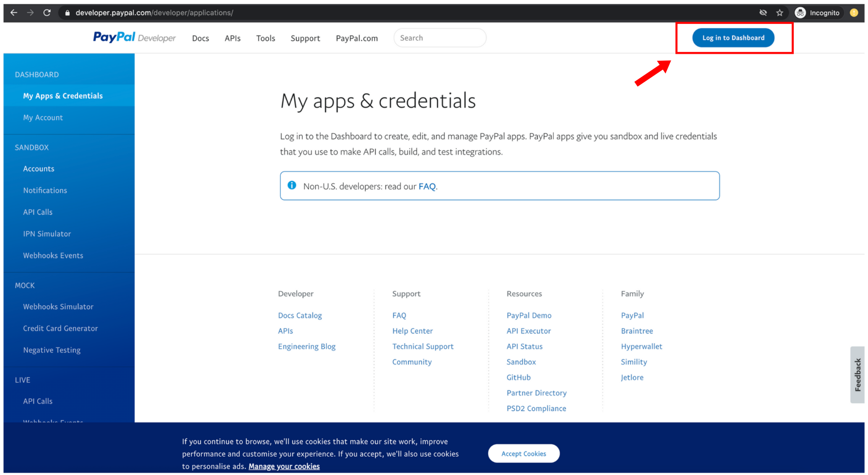The width and height of the screenshot is (868, 475).
Task: Open Webhooks Simulator in sidebar
Action: [58, 307]
